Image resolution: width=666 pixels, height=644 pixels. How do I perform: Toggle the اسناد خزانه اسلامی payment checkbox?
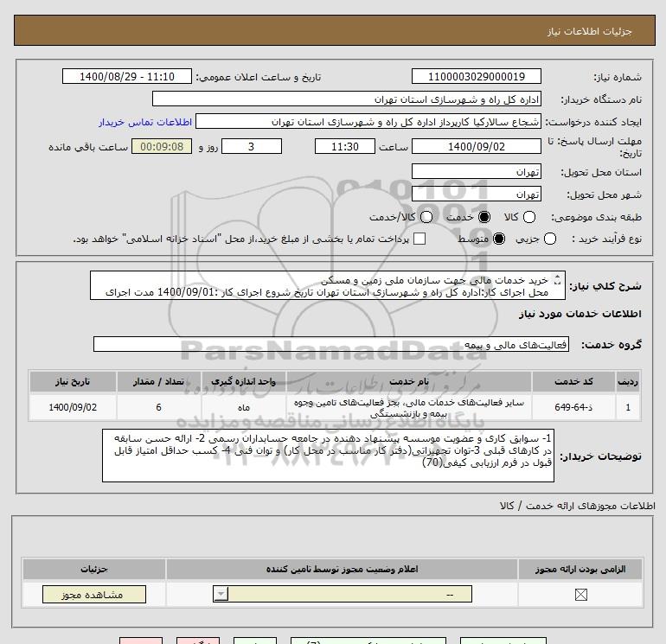pos(419,239)
